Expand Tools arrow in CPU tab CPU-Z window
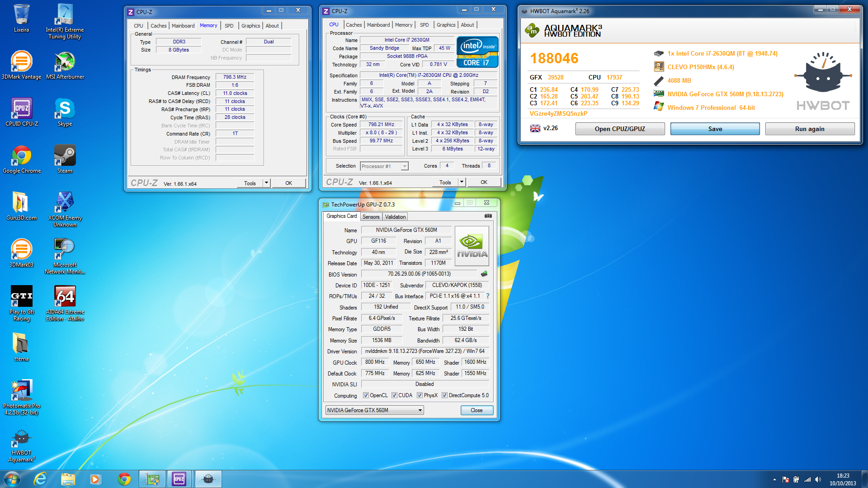 [462, 182]
